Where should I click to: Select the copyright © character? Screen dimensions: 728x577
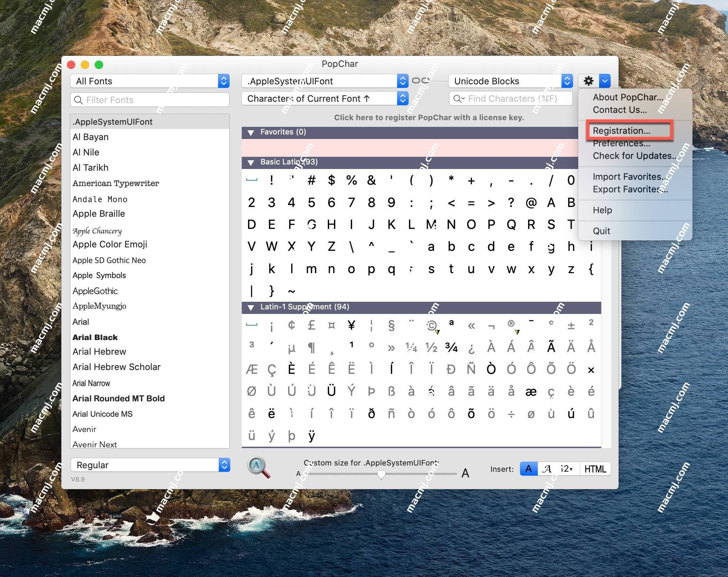coord(432,325)
